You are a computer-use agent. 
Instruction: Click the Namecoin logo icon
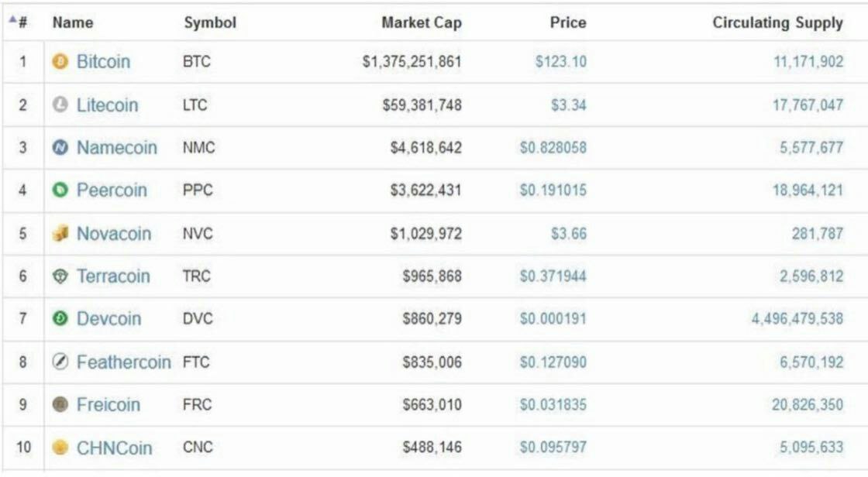click(x=60, y=148)
